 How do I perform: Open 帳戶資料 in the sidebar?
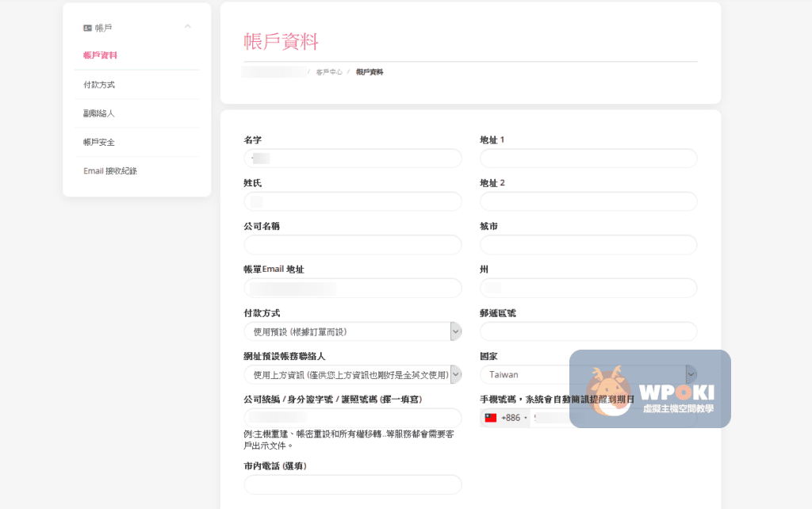pos(100,55)
